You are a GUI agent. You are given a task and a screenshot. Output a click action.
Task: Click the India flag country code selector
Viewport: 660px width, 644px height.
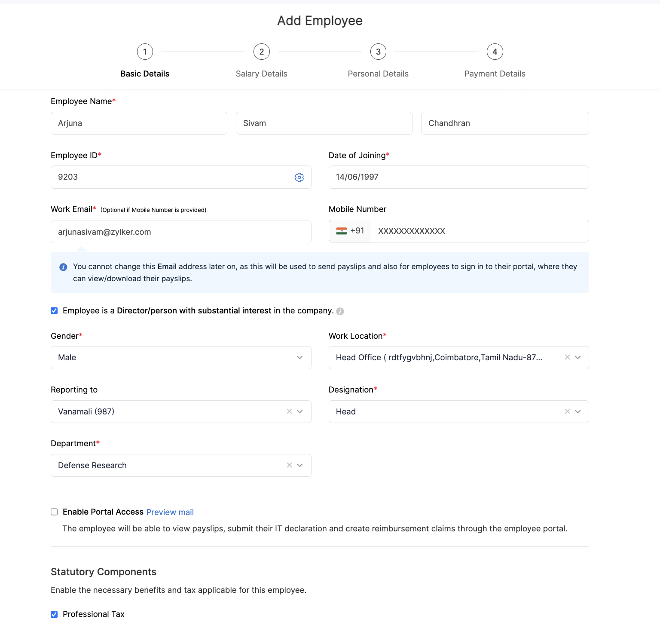[350, 231]
